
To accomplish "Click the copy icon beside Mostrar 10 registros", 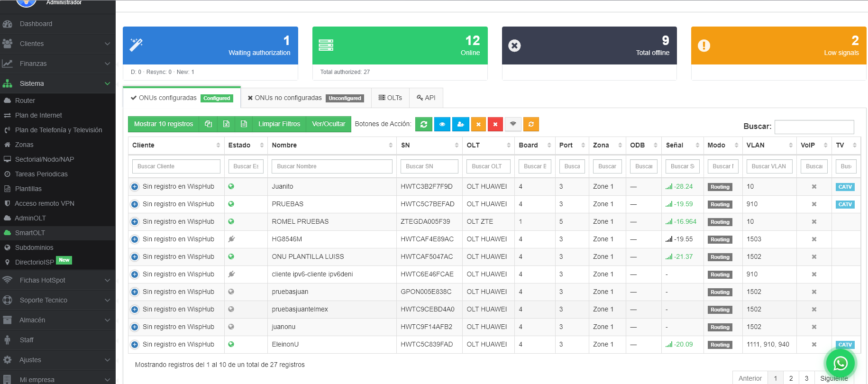I will coord(208,124).
